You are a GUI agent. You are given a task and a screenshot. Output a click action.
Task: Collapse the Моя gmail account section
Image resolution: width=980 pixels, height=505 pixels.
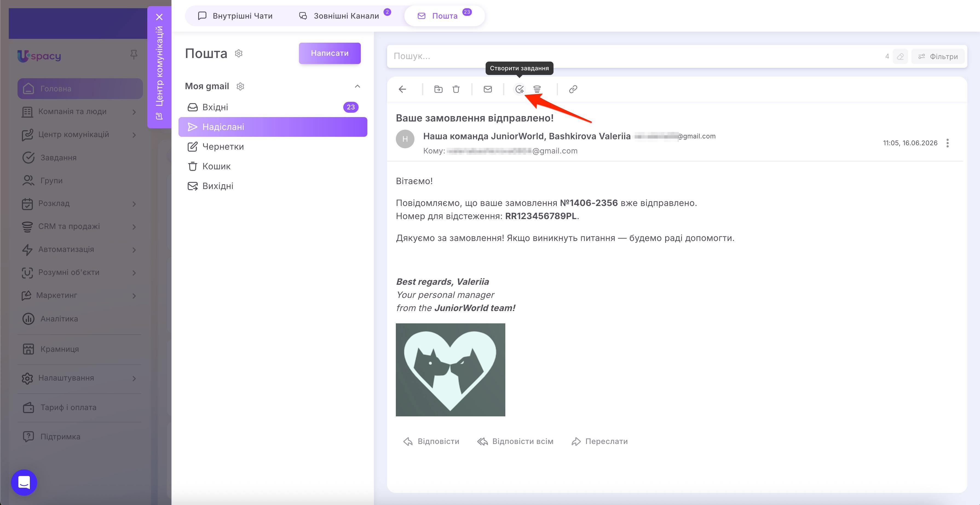(357, 86)
